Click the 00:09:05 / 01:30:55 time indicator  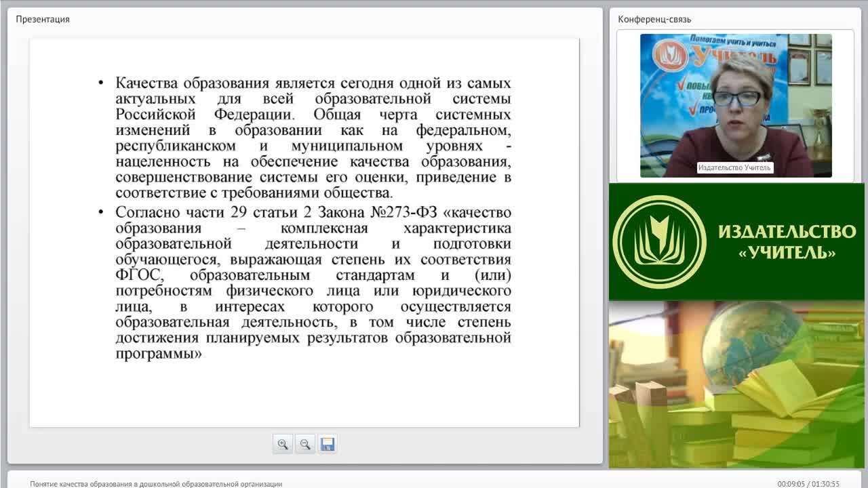pyautogui.click(x=808, y=484)
